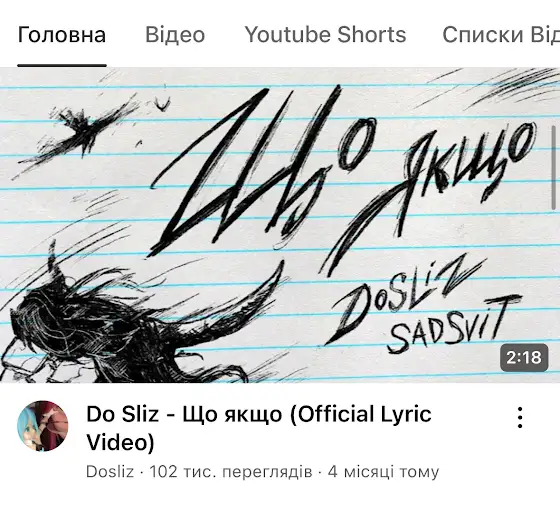560x531 pixels.
Task: Click the dark-haired figure sketch in the thumbnail
Action: (121, 321)
